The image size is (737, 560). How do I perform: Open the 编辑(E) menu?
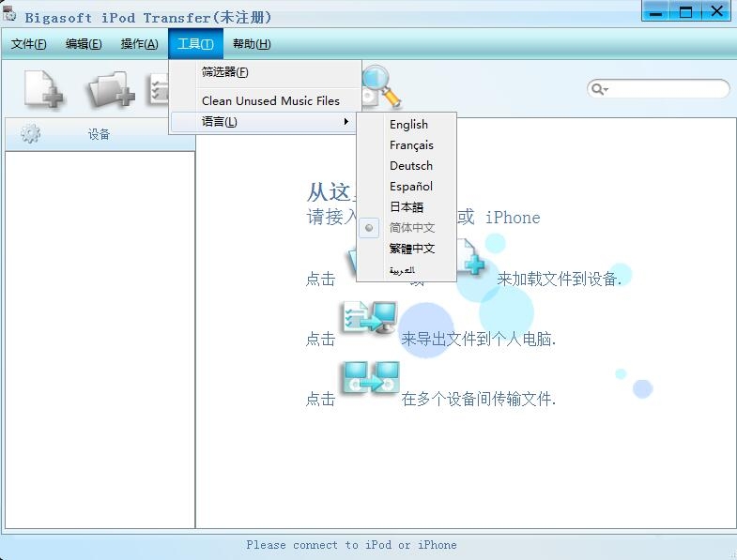pos(84,44)
